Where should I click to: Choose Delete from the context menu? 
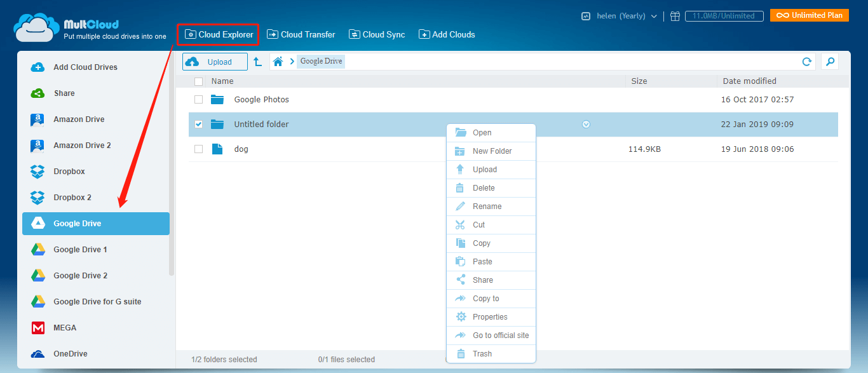click(x=491, y=188)
